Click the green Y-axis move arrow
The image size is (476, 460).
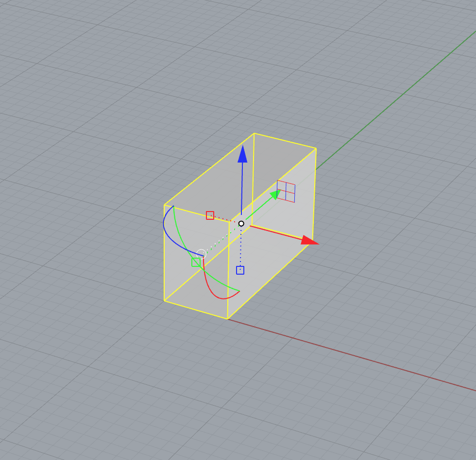pos(274,195)
